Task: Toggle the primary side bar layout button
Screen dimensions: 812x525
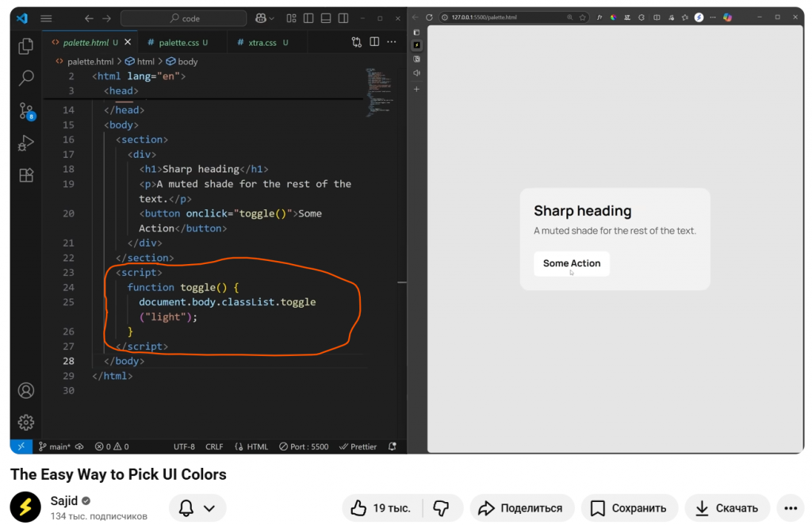Action: click(x=308, y=18)
